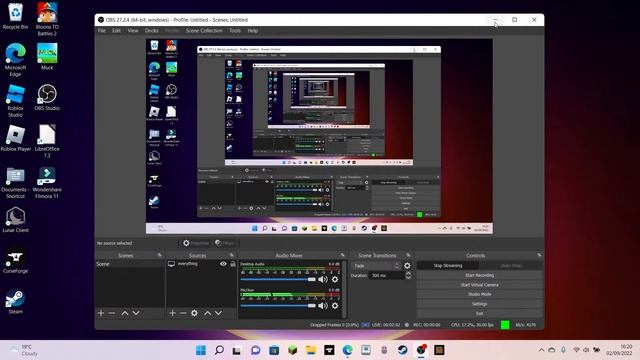
Task: Remove selected scene with minus icon
Action: [x=112, y=313]
